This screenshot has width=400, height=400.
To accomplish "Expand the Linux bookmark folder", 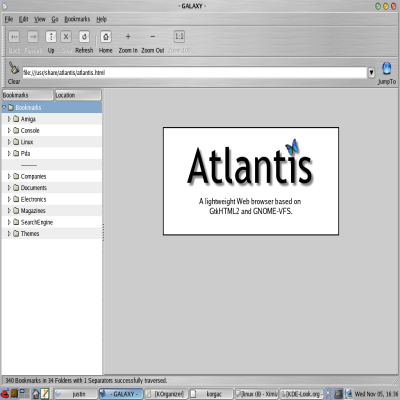I will tap(9, 142).
